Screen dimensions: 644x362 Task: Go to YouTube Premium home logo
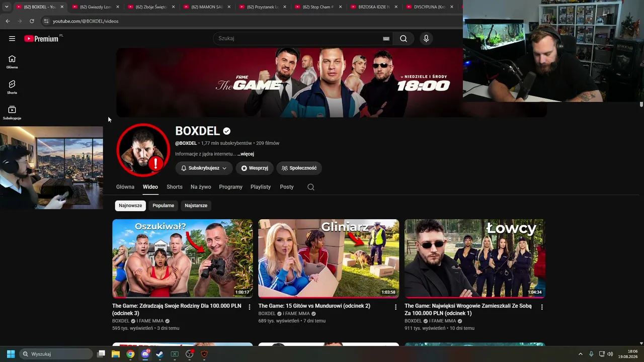pyautogui.click(x=42, y=39)
